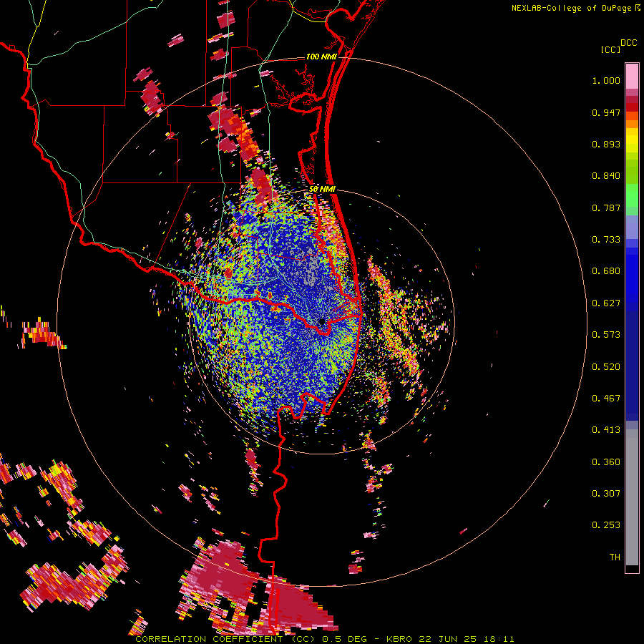Image resolution: width=644 pixels, height=644 pixels.
Task: Click the 0.787 scale value
Action: [606, 208]
